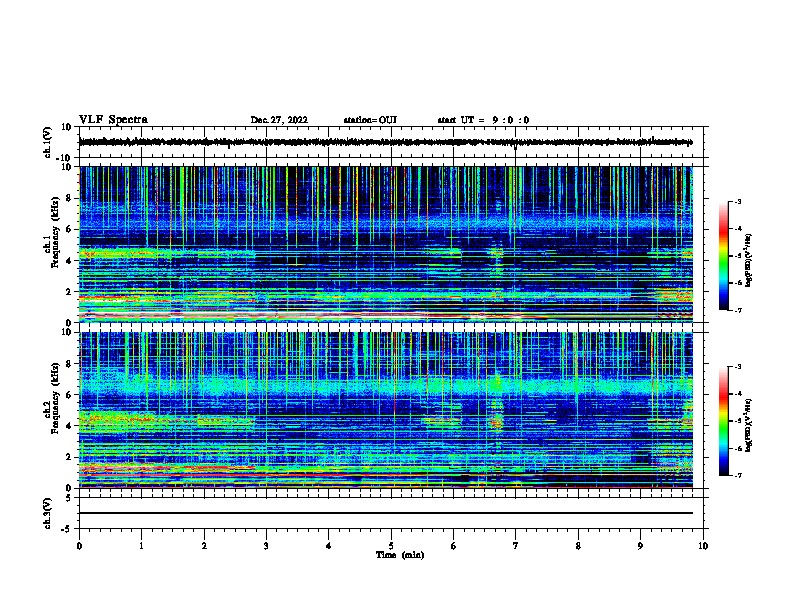Click the -7 label on the upper colorbar

[737, 310]
